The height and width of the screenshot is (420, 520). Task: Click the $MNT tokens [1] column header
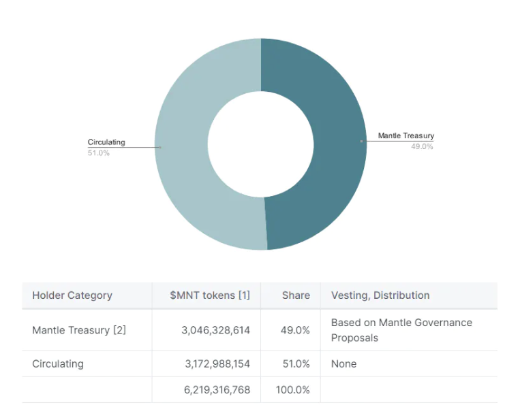210,295
